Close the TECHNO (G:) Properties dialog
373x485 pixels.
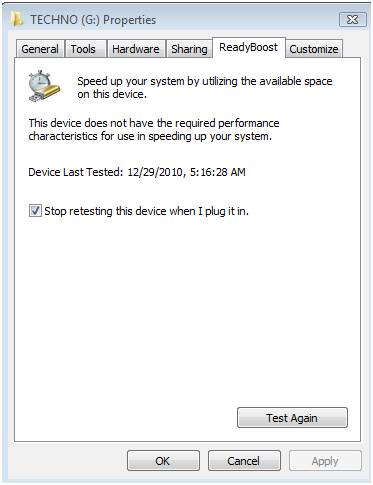pyautogui.click(x=352, y=20)
